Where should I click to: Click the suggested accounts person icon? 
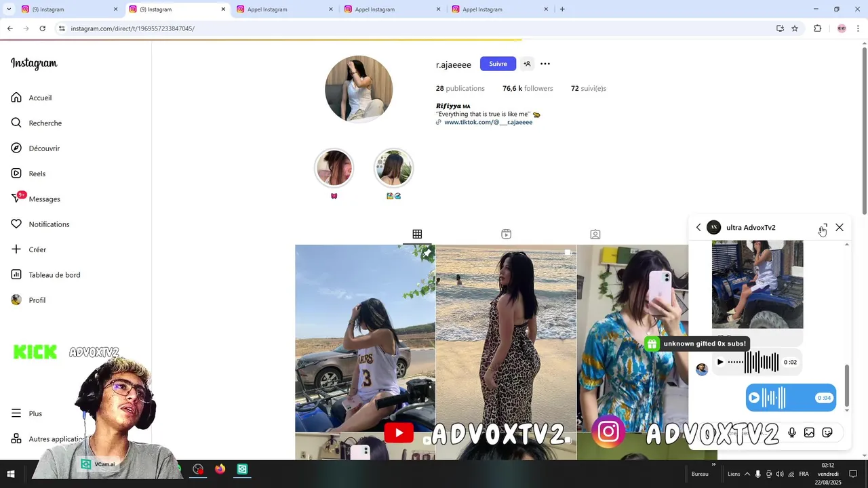click(x=527, y=64)
